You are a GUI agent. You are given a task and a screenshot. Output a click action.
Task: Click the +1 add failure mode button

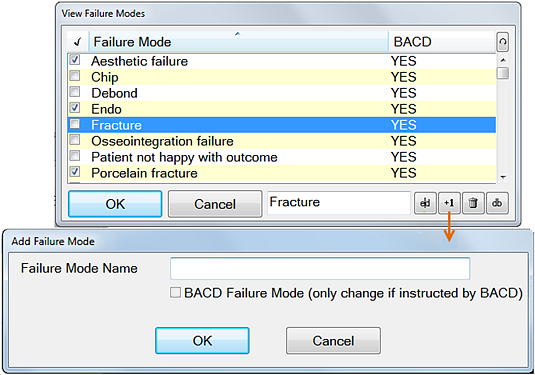pos(449,203)
